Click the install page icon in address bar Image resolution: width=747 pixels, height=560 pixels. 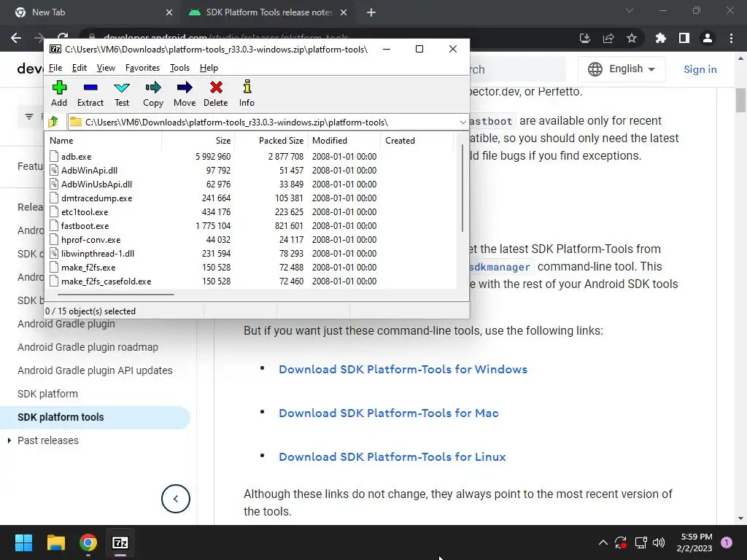pos(585,38)
